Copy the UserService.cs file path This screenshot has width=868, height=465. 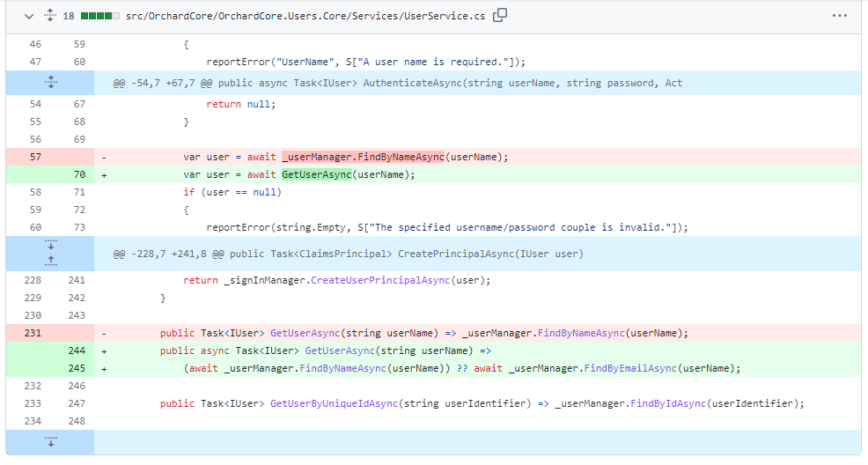[500, 16]
